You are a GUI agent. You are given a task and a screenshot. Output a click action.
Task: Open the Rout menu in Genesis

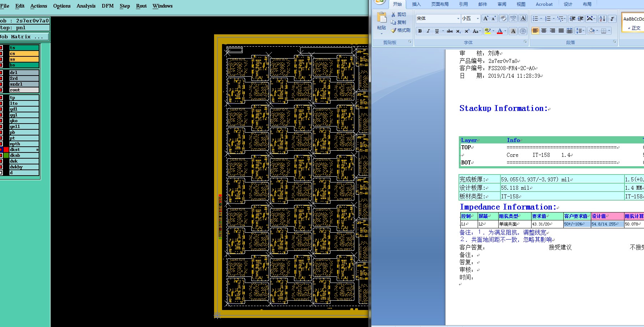pyautogui.click(x=141, y=6)
